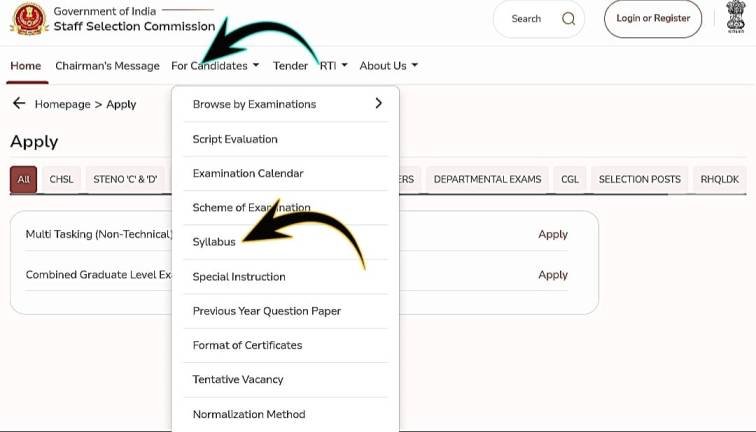Click Combined Graduate Level exam text
Viewport: 756px width, 432px height.
pos(99,275)
